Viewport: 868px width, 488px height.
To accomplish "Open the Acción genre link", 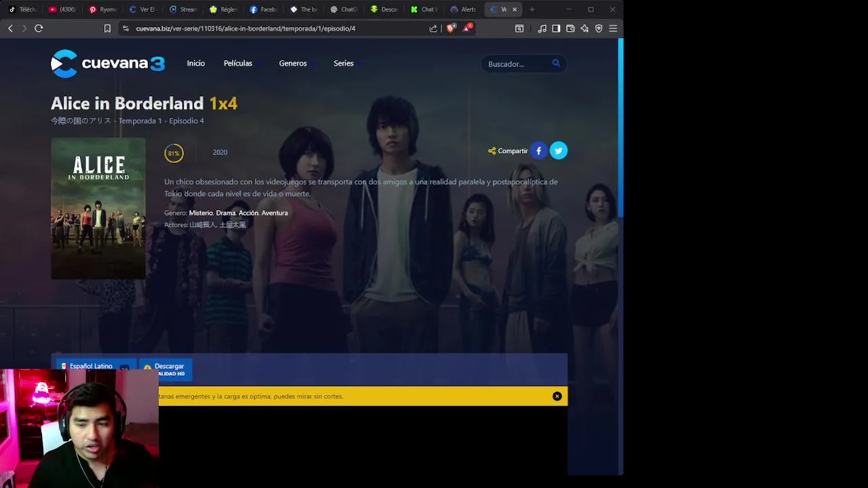I will tap(248, 213).
